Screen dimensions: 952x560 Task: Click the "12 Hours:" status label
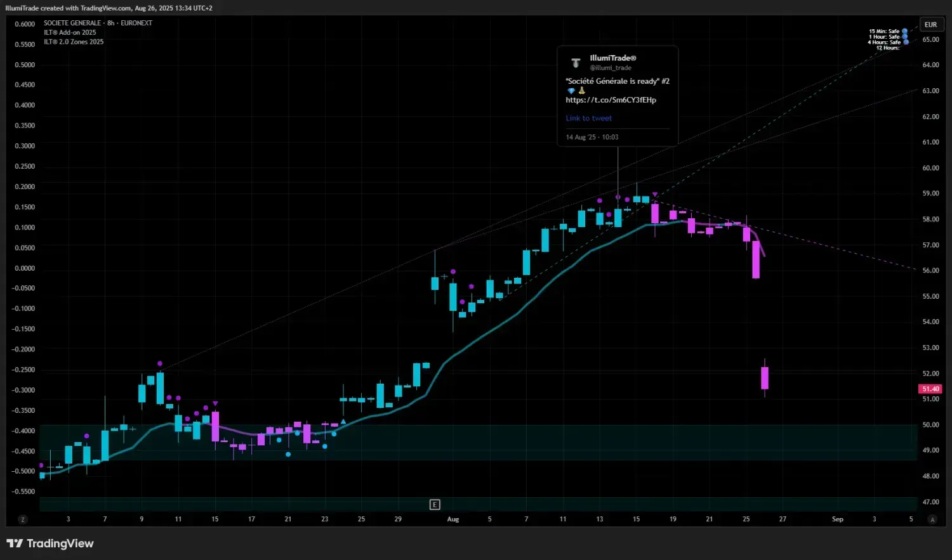887,48
